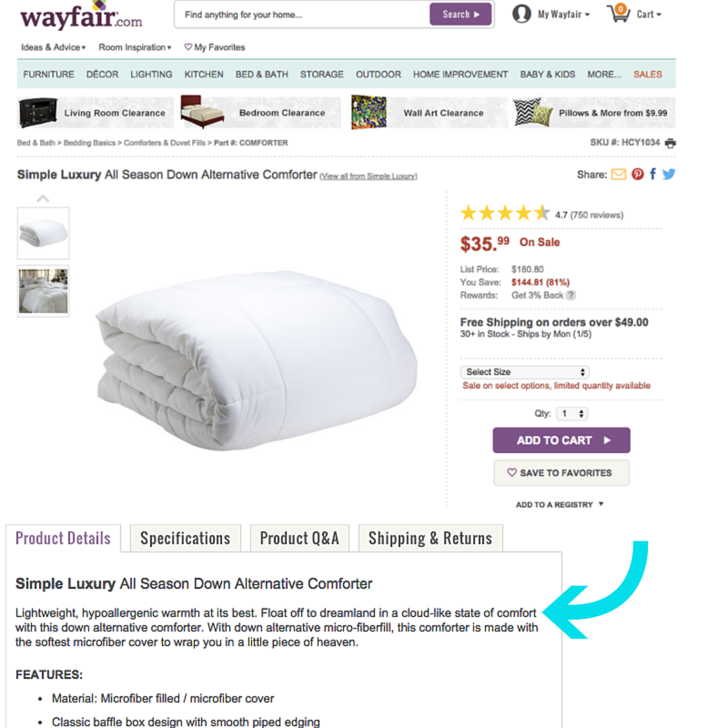Open Bed & Bath navigation menu
The width and height of the screenshot is (728, 728).
261,75
